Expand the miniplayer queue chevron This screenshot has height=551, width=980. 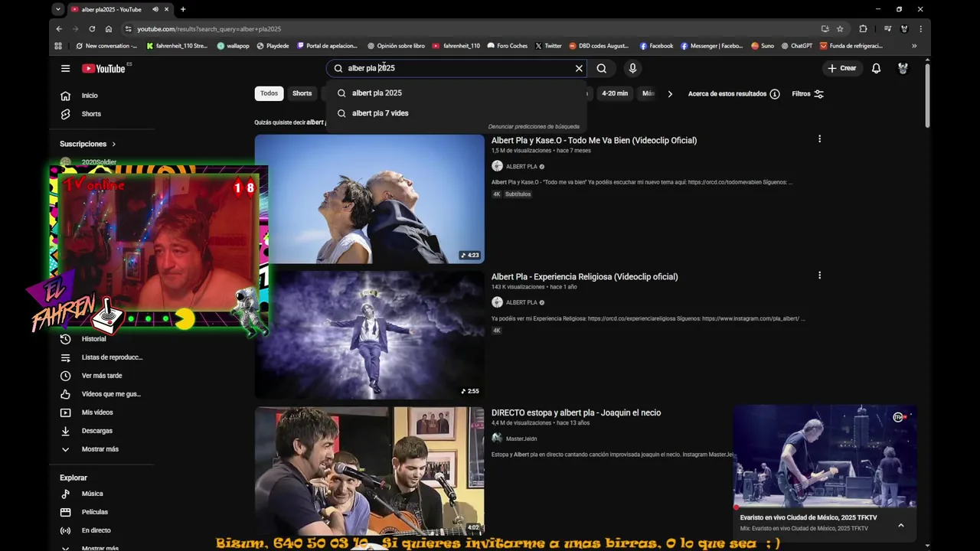[901, 525]
